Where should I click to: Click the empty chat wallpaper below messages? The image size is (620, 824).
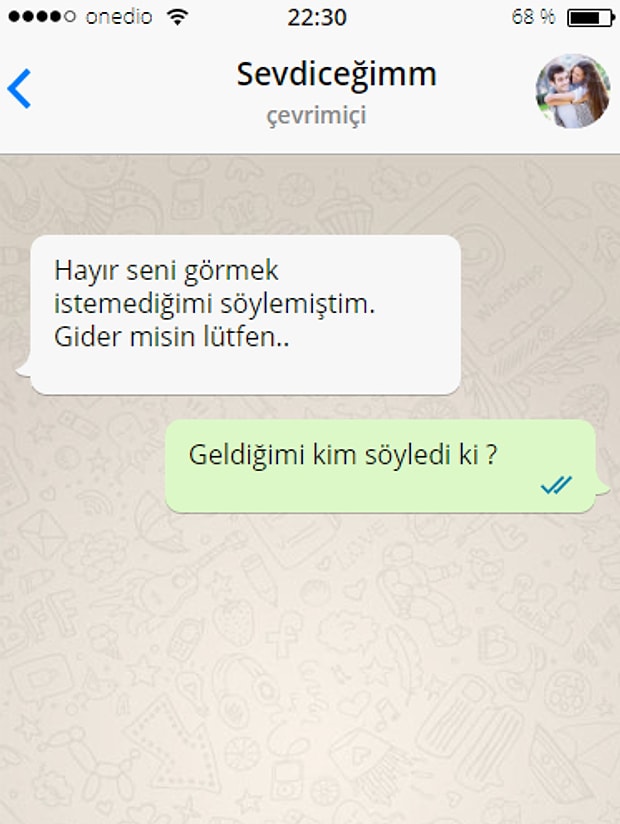[310, 667]
